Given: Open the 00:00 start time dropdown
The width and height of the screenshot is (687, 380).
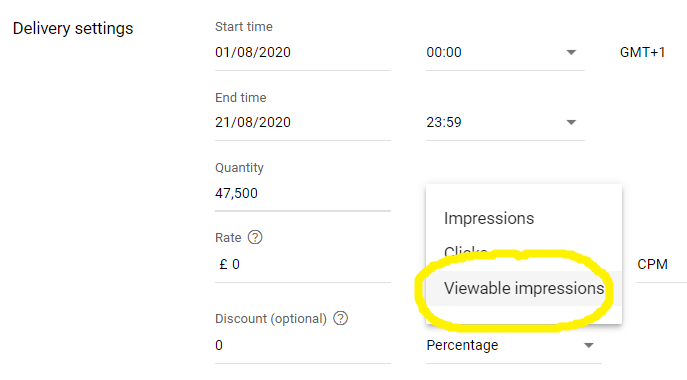Looking at the screenshot, I should pyautogui.click(x=505, y=53).
